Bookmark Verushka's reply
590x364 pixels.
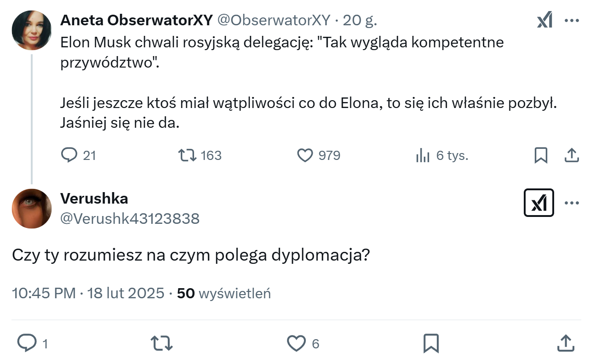coord(431,343)
